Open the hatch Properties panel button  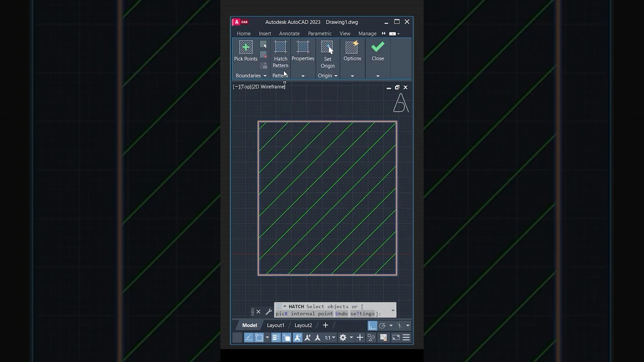pyautogui.click(x=303, y=51)
